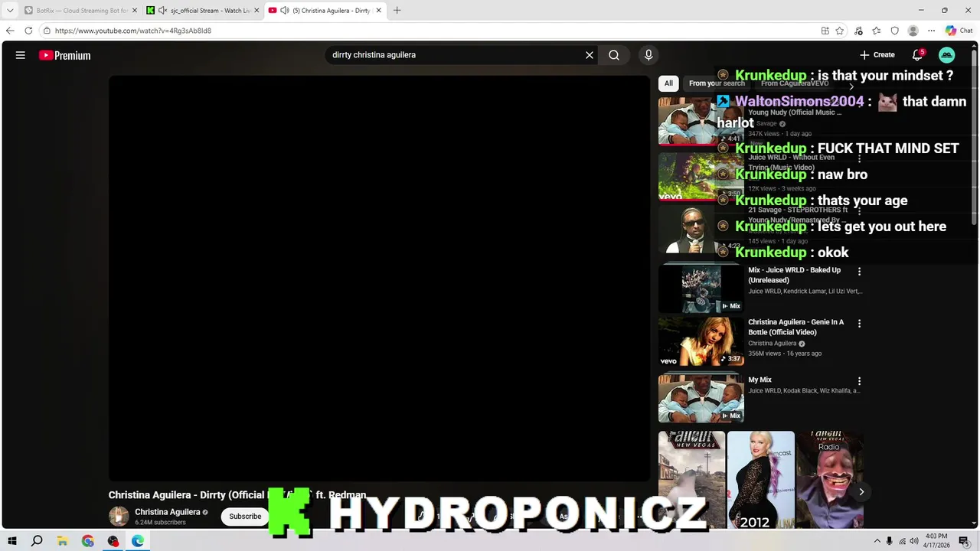980x551 pixels.
Task: Open the Genie In A Bottle thumbnail
Action: tap(701, 341)
